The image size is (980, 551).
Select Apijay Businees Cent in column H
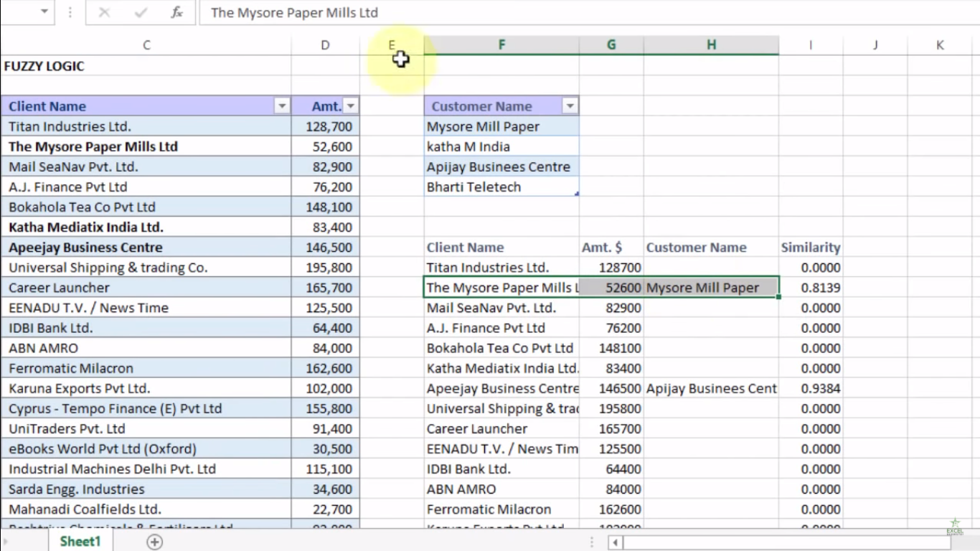pos(711,388)
